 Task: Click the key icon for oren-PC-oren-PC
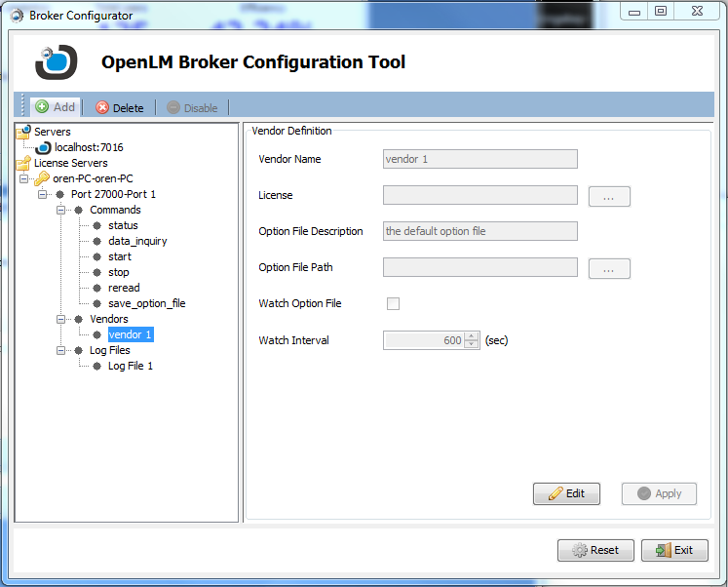click(x=42, y=178)
